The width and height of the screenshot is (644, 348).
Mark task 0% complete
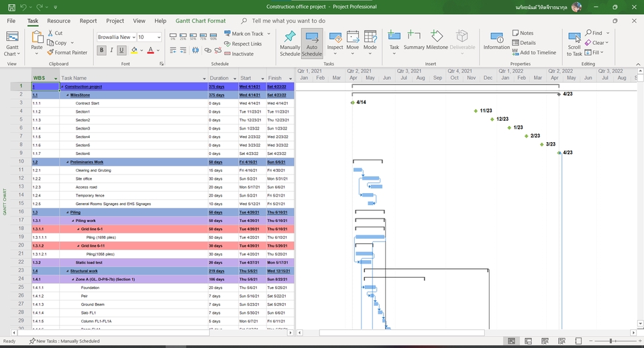tap(173, 36)
